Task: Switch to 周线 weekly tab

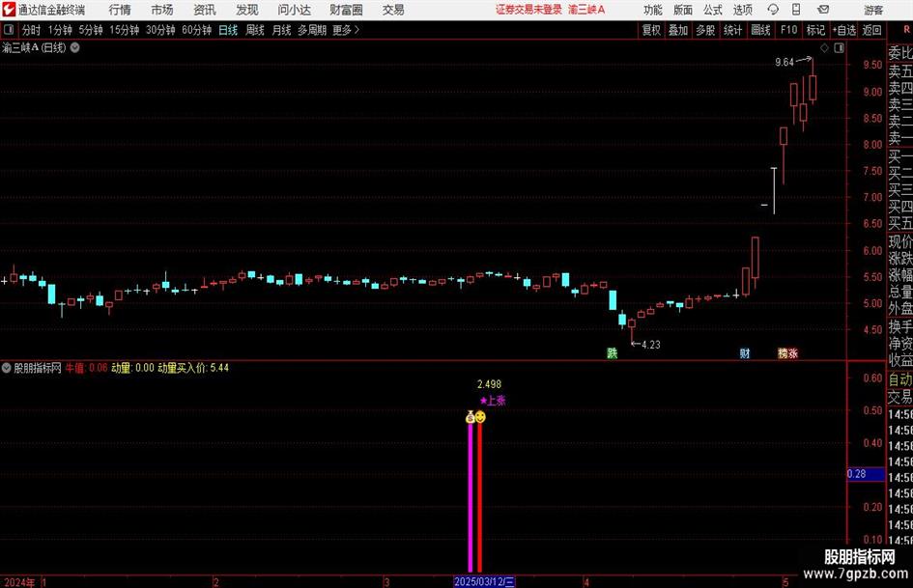Action: 254,30
